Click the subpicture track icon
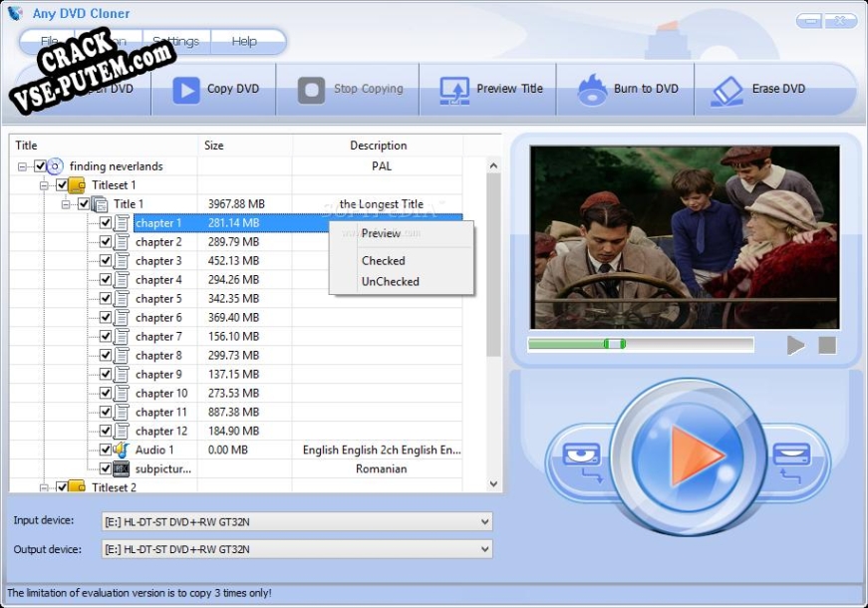This screenshot has height=608, width=868. tap(122, 469)
